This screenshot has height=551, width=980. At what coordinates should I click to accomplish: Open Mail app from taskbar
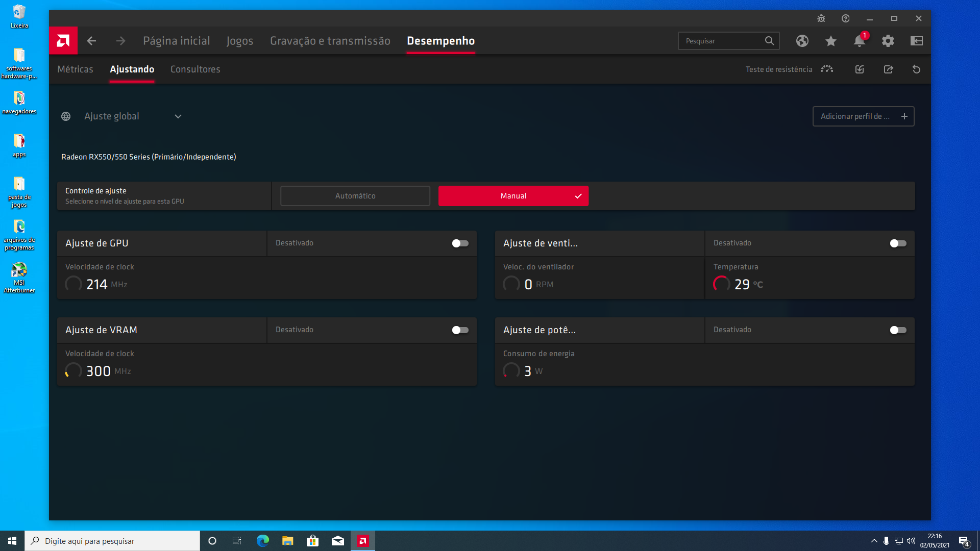337,541
